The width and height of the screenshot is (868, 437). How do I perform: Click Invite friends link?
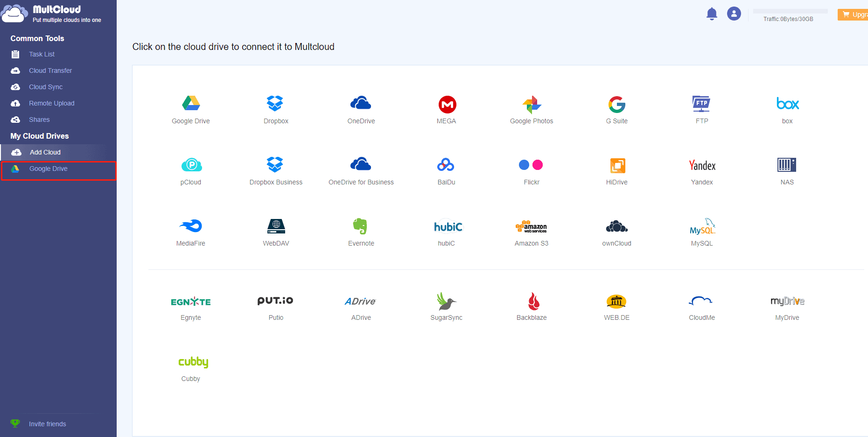pyautogui.click(x=48, y=424)
